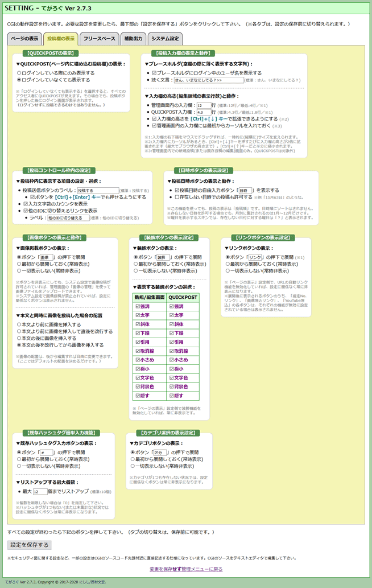The height and width of the screenshot is (588, 372).
Task: Select 装飾 button 一切表示しない radio
Action: [x=136, y=271]
